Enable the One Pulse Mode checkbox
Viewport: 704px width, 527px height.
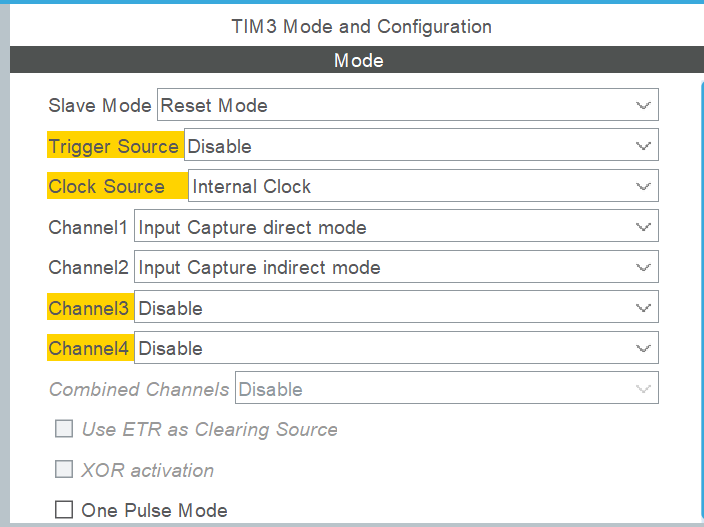click(x=64, y=510)
